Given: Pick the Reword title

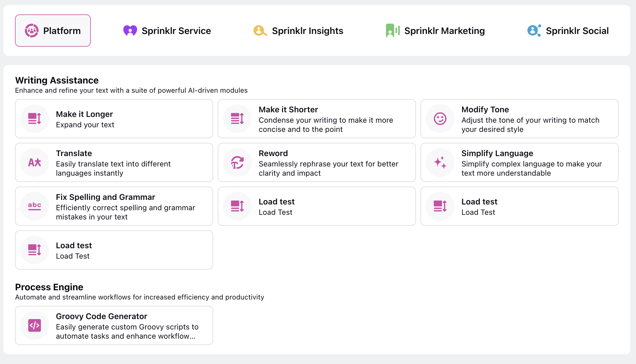Looking at the screenshot, I should coord(273,153).
